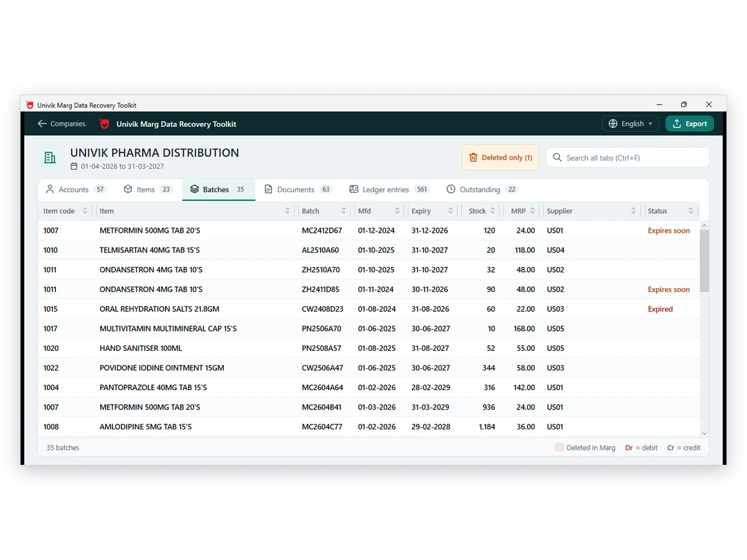Viewport: 747px width, 560px height.
Task: Sort by the Expiry column arrows
Action: pyautogui.click(x=451, y=211)
